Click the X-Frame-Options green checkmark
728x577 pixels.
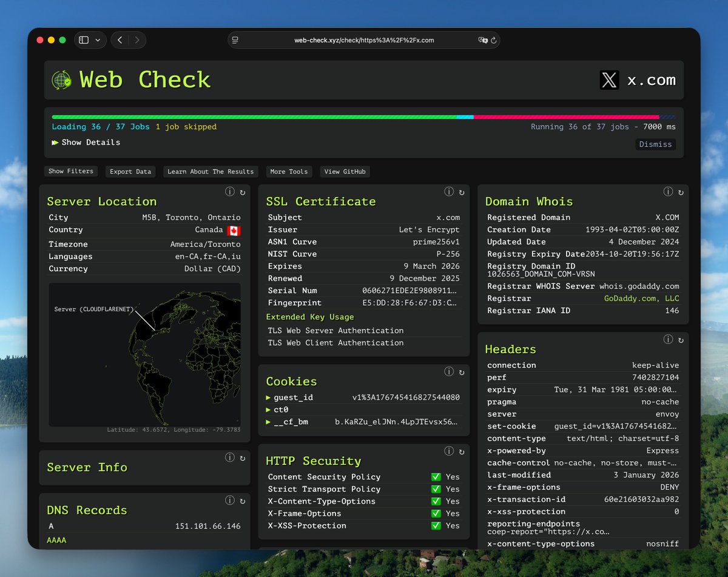point(436,513)
